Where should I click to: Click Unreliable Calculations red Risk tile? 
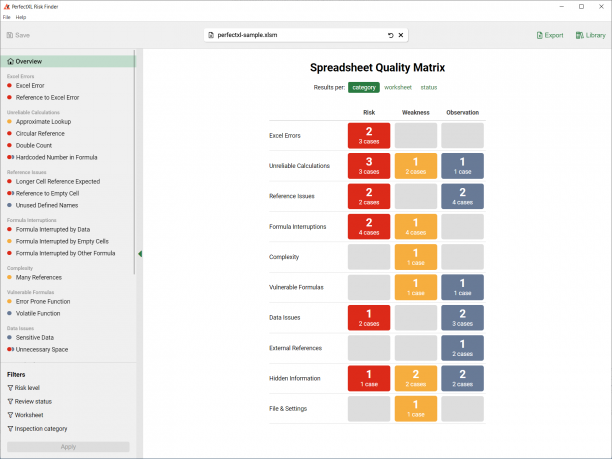(369, 166)
